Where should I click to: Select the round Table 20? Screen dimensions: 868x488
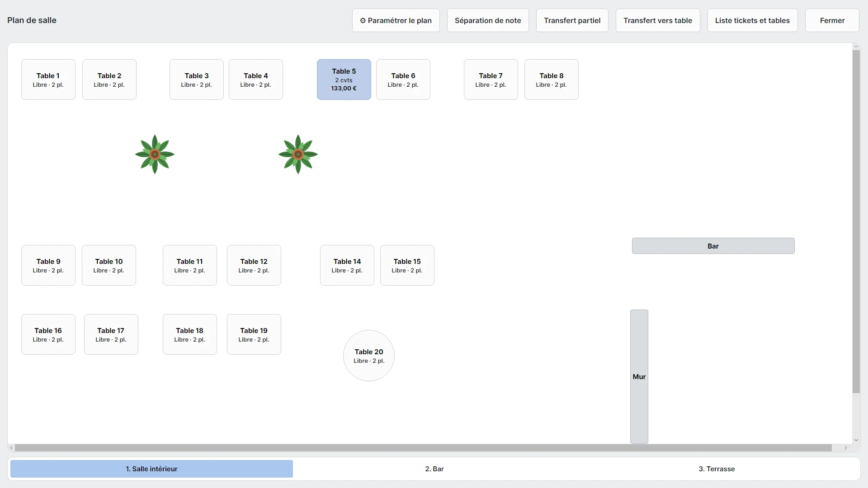click(369, 356)
